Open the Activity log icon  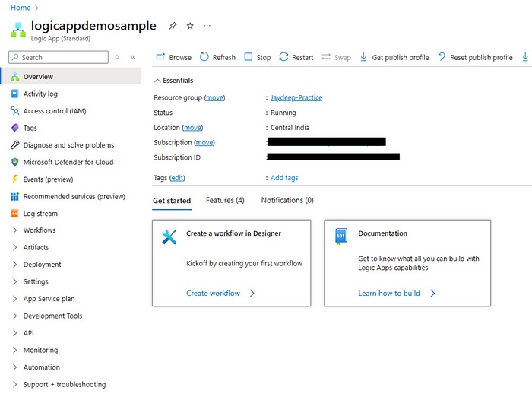14,94
